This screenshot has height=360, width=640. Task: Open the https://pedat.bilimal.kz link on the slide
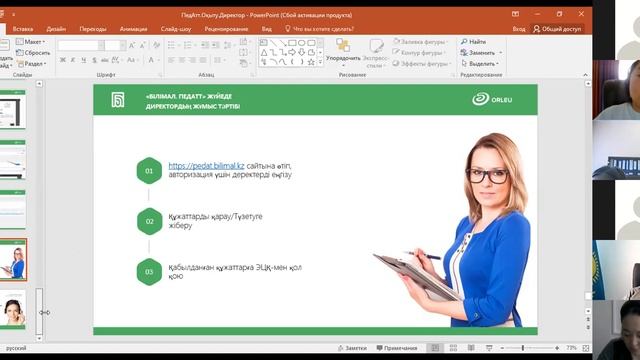tap(206, 166)
